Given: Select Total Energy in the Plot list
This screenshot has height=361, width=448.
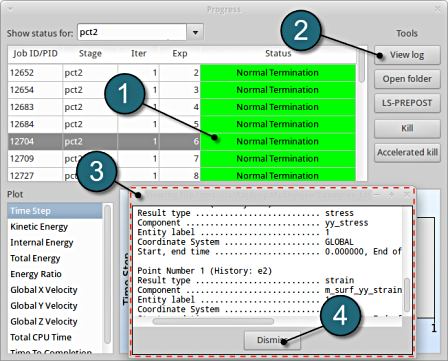Looking at the screenshot, I should 55,258.
